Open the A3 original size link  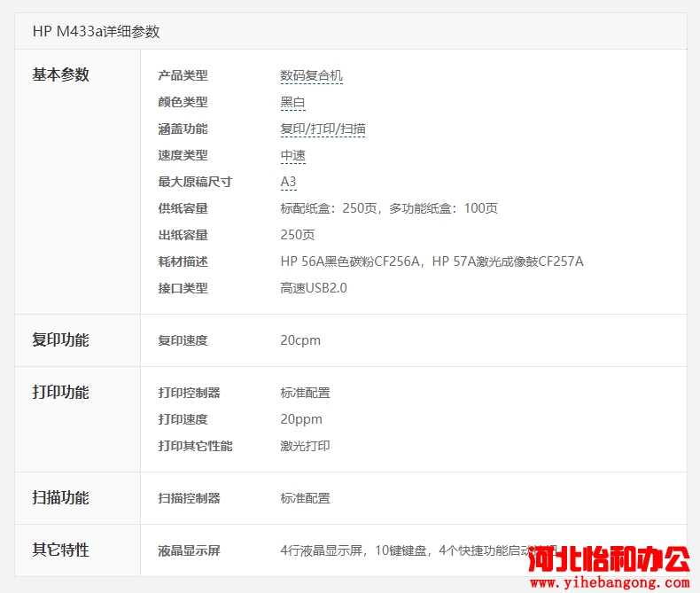pyautogui.click(x=288, y=182)
